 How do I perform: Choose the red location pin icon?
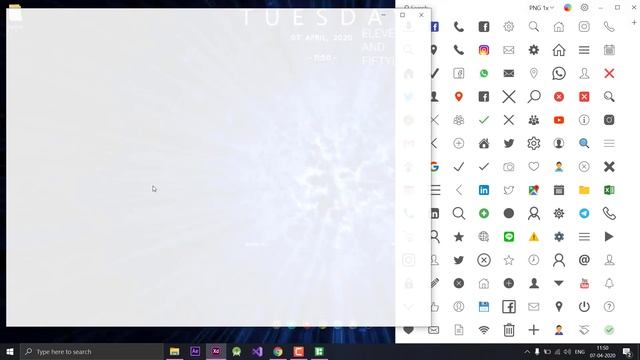(459, 97)
